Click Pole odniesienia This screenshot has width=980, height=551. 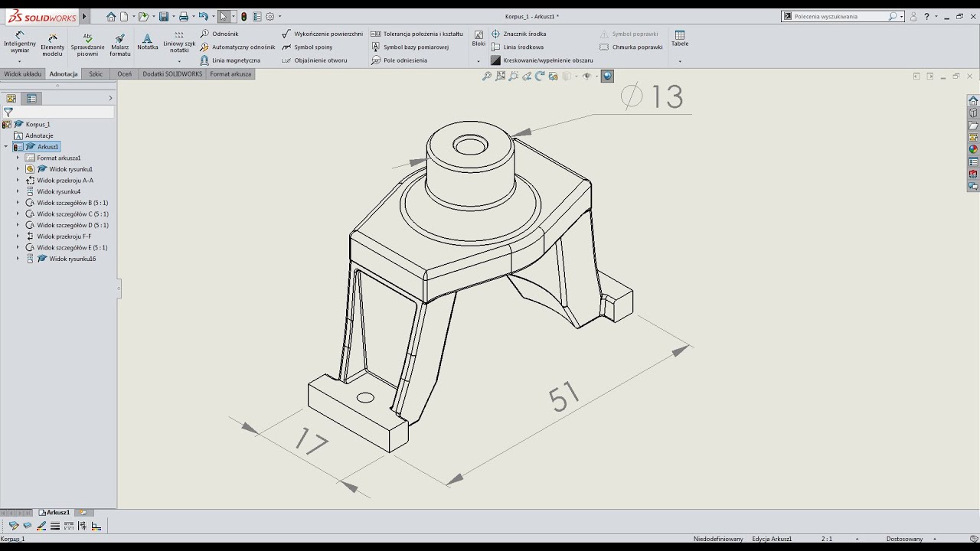click(399, 60)
